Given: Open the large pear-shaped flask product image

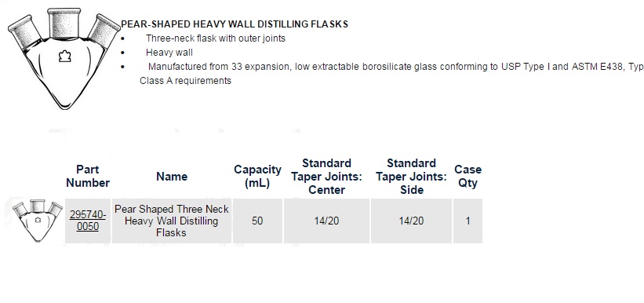Looking at the screenshot, I should [x=64, y=58].
